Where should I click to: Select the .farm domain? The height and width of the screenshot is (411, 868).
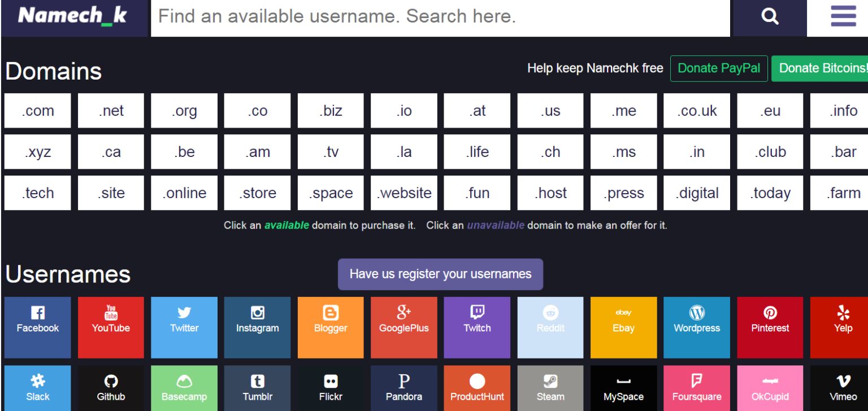[839, 193]
